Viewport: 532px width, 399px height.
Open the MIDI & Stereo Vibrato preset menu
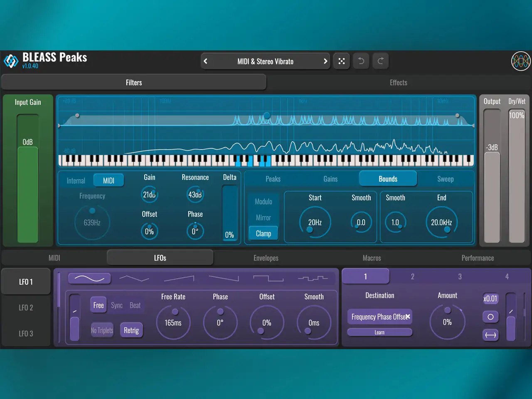click(265, 61)
